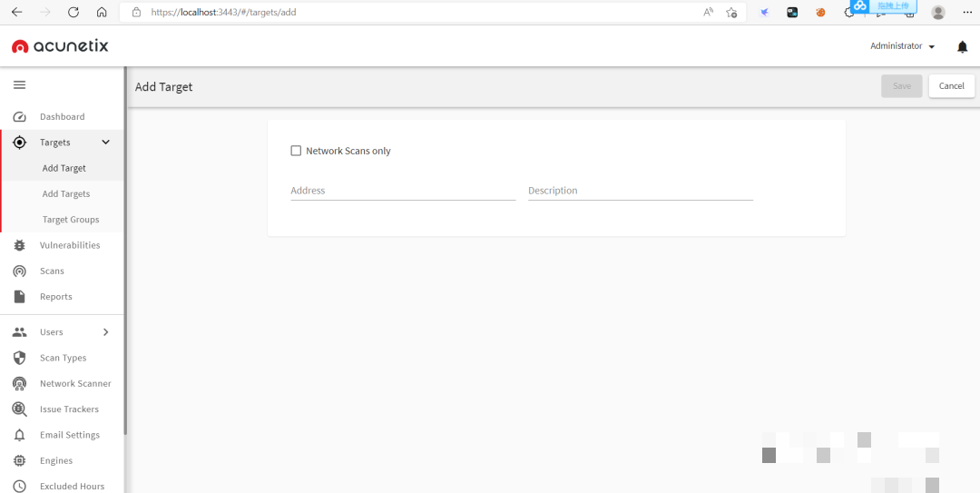Click the Reports document icon
980x493 pixels.
pyautogui.click(x=19, y=297)
